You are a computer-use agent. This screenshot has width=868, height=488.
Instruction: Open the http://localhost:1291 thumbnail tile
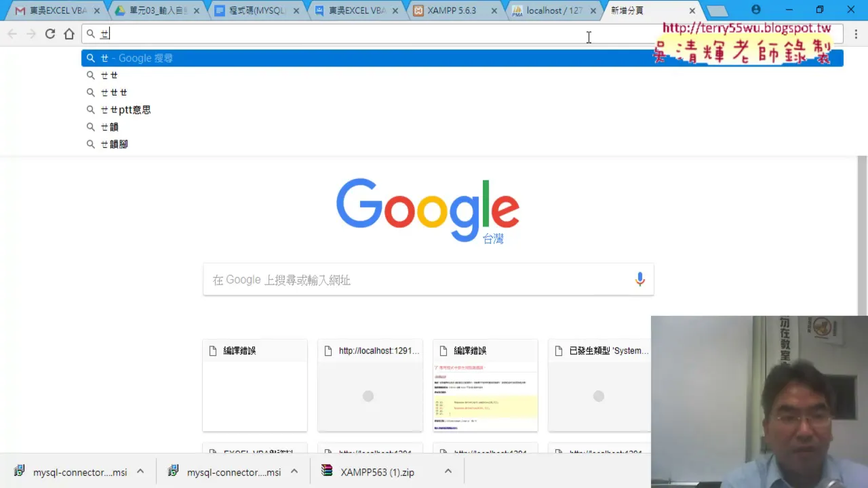[370, 385]
